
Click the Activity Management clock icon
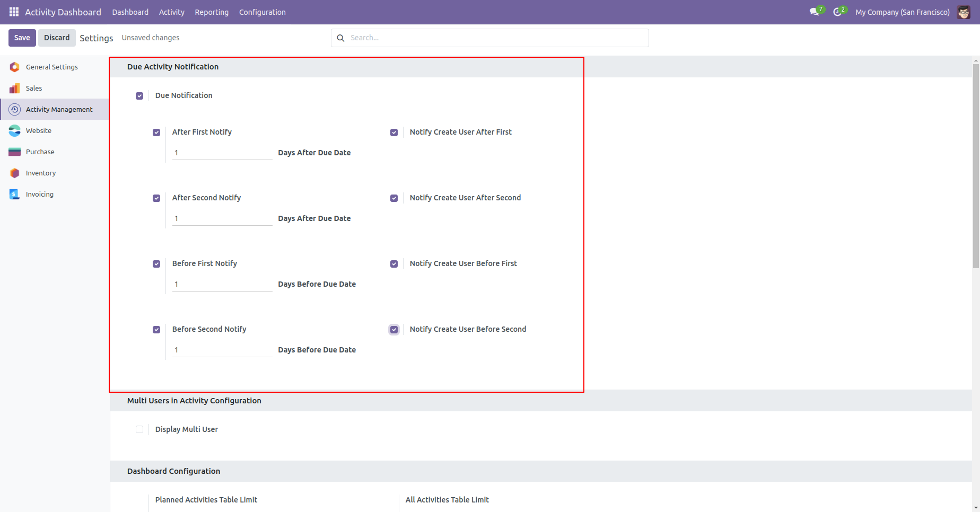pos(15,109)
